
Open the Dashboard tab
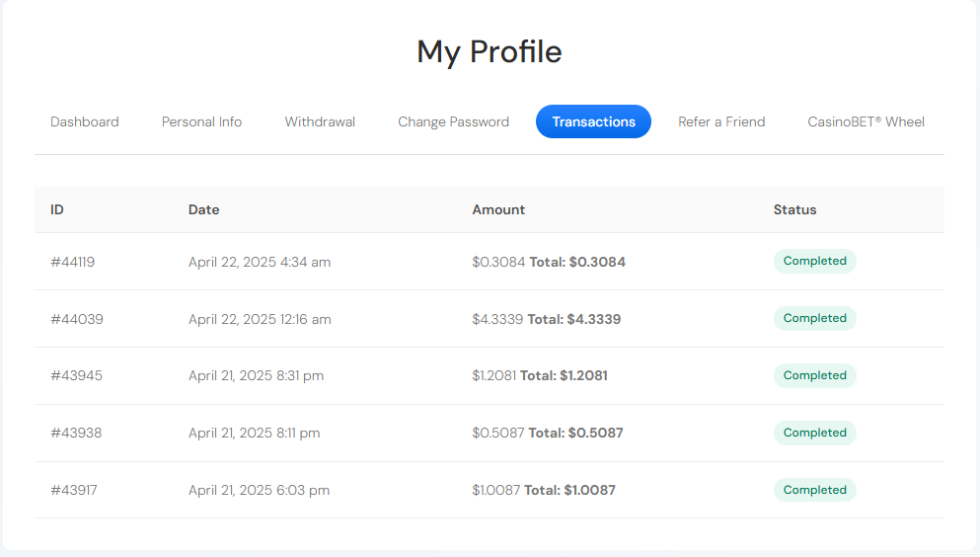pos(85,121)
